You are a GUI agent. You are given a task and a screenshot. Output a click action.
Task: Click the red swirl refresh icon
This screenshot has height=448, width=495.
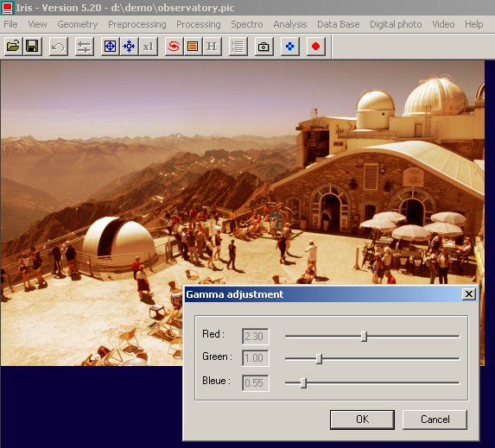[x=174, y=47]
